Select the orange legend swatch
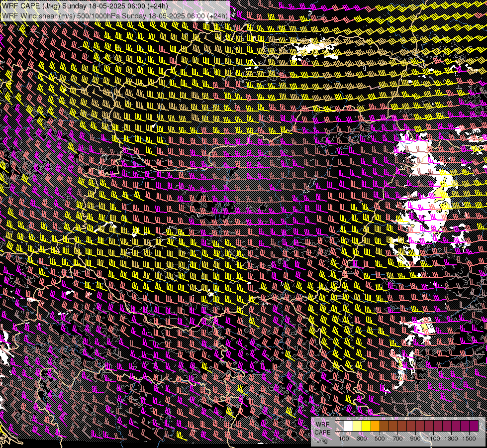 [375, 426]
